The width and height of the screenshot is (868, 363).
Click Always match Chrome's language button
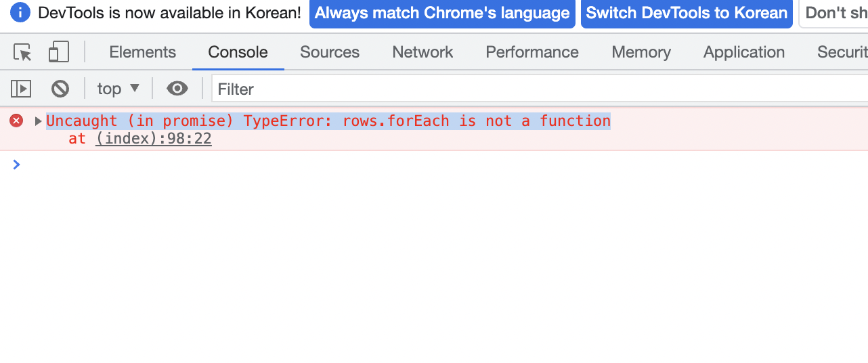coord(442,13)
